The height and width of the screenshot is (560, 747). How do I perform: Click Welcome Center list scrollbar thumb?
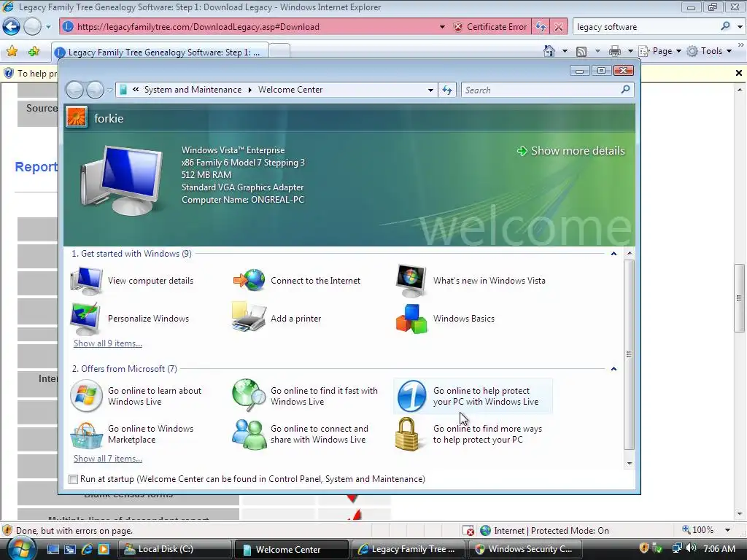(629, 354)
